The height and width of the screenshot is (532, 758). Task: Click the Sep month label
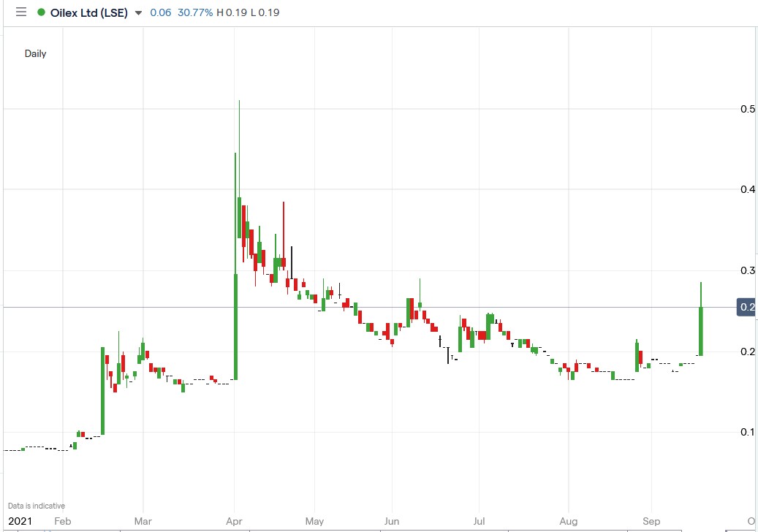(x=651, y=521)
